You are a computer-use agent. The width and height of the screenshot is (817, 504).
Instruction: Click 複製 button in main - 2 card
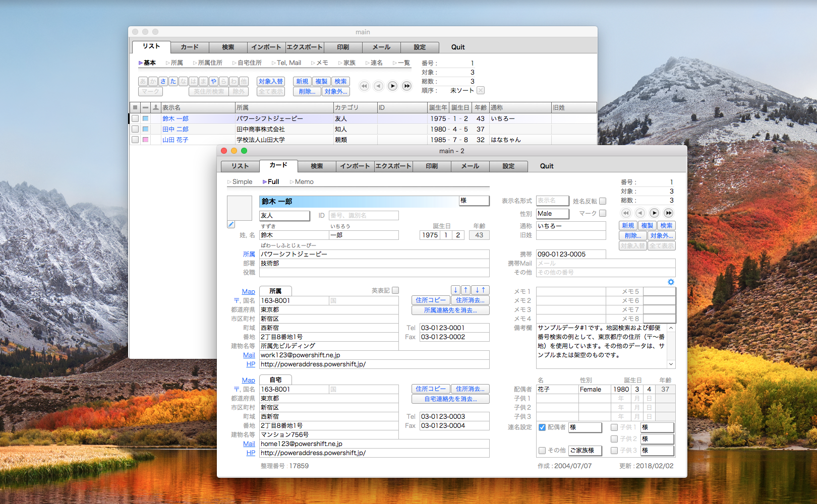[647, 226]
